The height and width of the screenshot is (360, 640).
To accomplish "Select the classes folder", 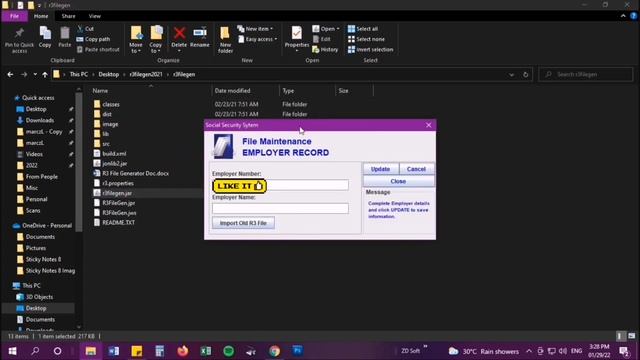I will [111, 104].
